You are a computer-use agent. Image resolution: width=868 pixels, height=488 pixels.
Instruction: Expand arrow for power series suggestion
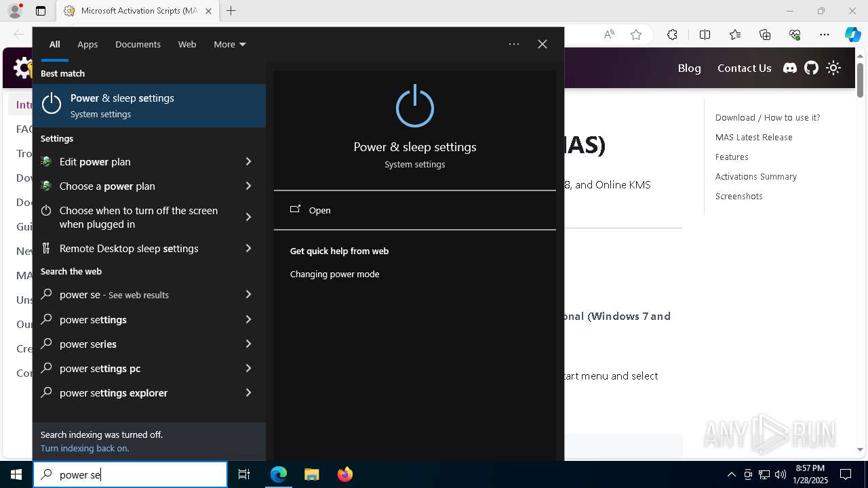[x=248, y=344]
